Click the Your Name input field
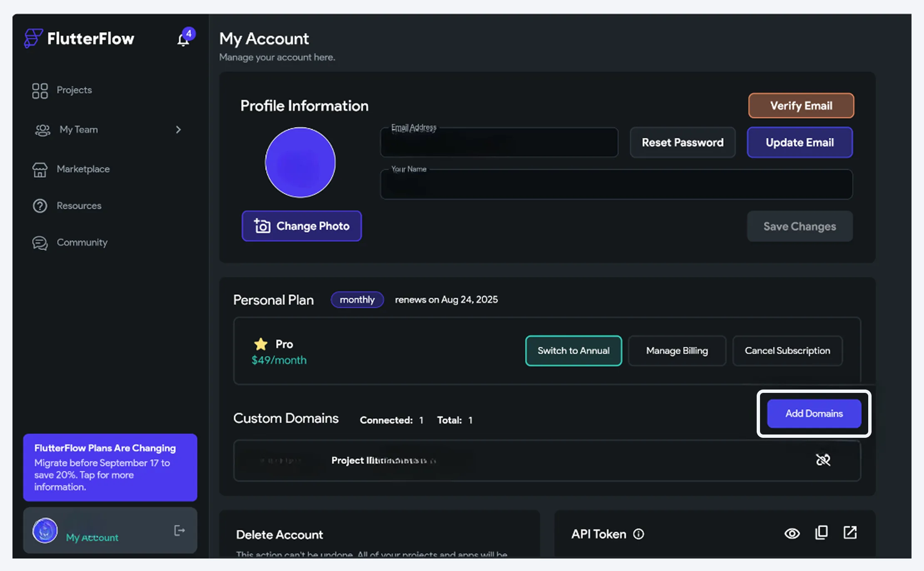The width and height of the screenshot is (924, 571). point(616,184)
